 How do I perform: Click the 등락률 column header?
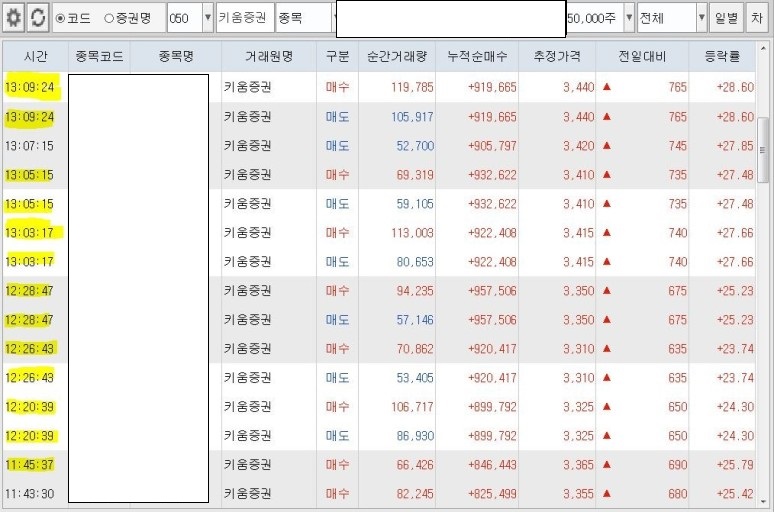coord(722,57)
